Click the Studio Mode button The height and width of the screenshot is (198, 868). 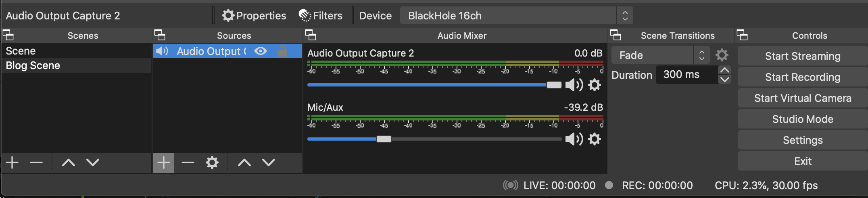point(803,119)
